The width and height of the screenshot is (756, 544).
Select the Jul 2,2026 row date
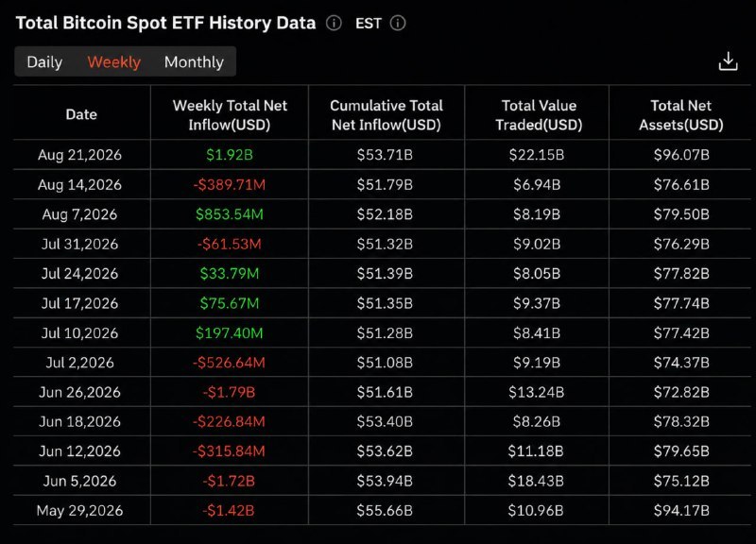[x=79, y=363]
